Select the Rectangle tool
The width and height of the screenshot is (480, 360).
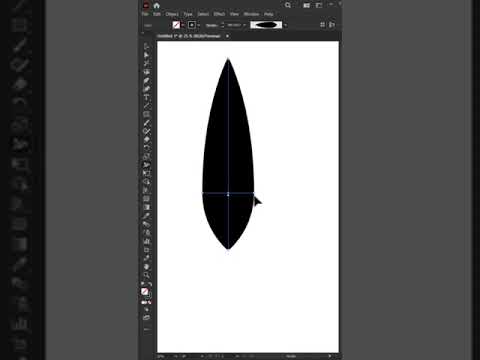click(x=146, y=114)
